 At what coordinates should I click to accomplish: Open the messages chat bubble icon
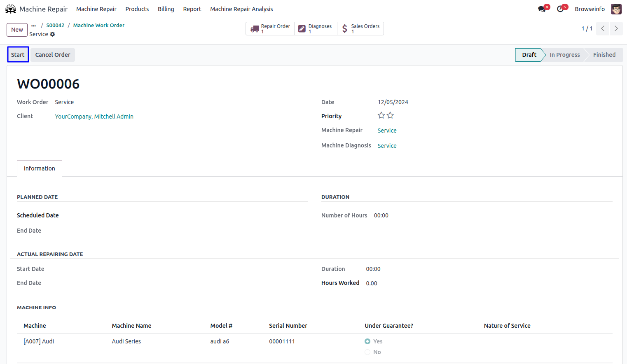542,9
